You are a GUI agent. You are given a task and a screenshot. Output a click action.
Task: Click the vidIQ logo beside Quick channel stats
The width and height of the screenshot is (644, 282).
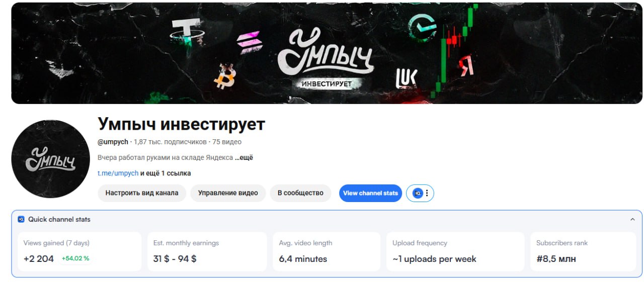[x=21, y=219]
